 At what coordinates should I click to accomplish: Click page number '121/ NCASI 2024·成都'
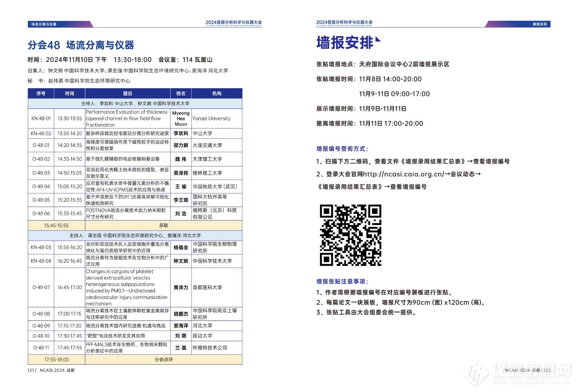51,370
